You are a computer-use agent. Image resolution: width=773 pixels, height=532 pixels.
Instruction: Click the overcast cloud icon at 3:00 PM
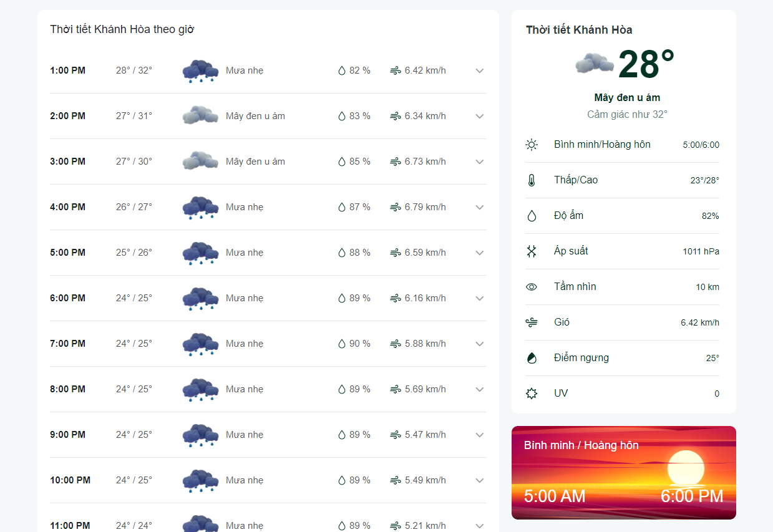point(200,162)
